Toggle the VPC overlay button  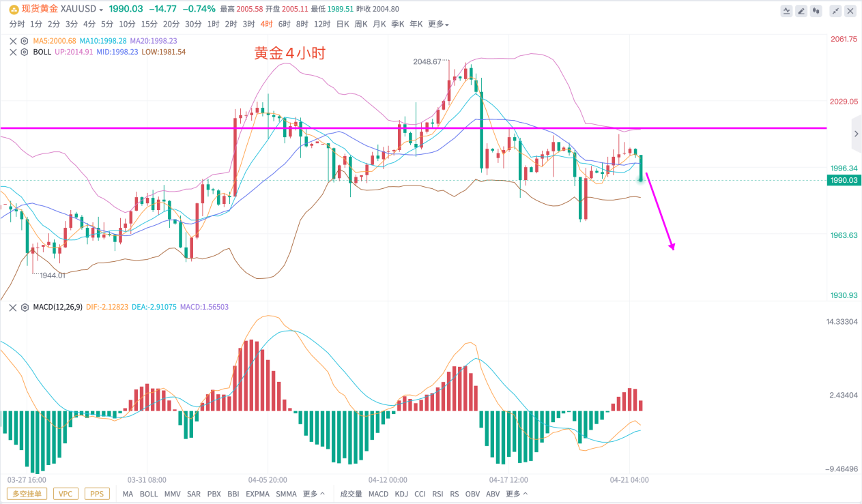pos(66,494)
